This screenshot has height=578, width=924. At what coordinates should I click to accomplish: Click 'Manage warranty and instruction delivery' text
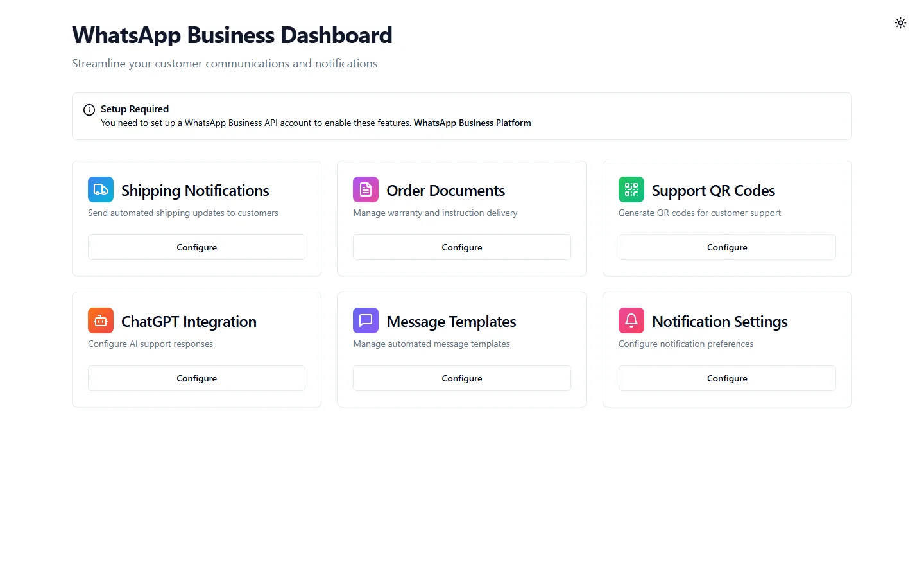pyautogui.click(x=435, y=213)
